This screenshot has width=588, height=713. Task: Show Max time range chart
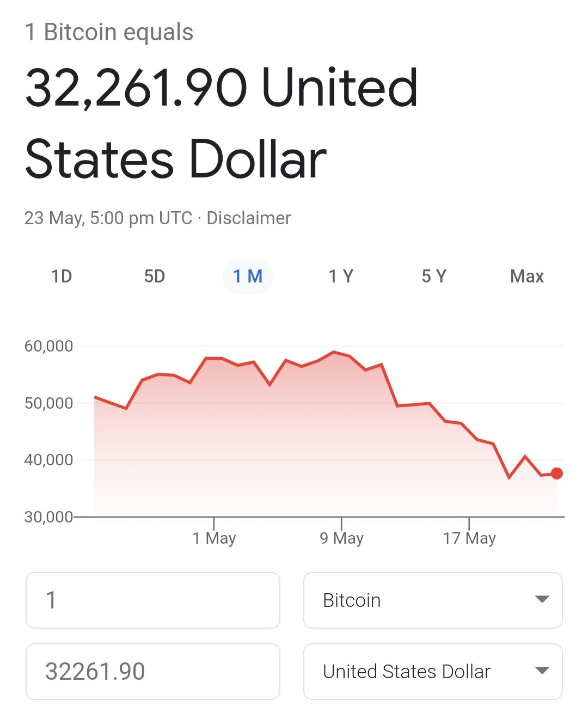[x=526, y=276]
